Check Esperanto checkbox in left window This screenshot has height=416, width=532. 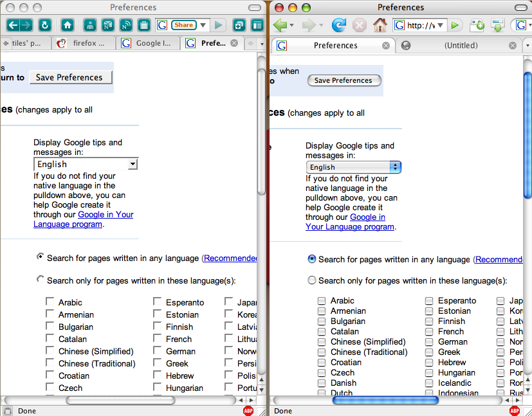point(157,302)
